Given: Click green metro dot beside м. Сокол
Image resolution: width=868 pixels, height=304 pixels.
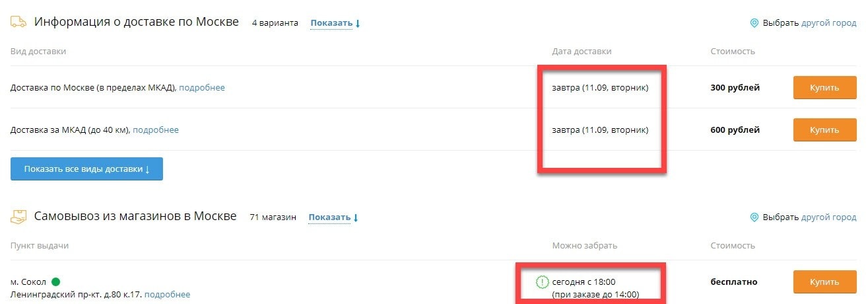Looking at the screenshot, I should click(x=55, y=282).
